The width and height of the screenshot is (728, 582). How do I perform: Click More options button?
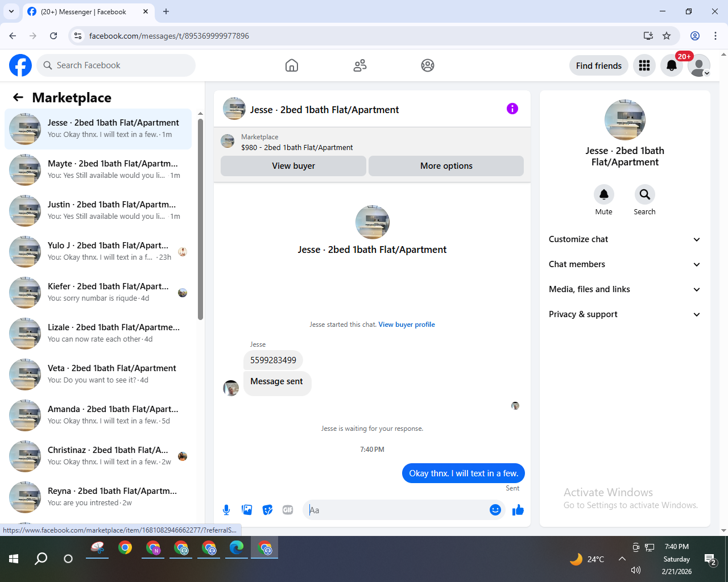click(x=446, y=166)
